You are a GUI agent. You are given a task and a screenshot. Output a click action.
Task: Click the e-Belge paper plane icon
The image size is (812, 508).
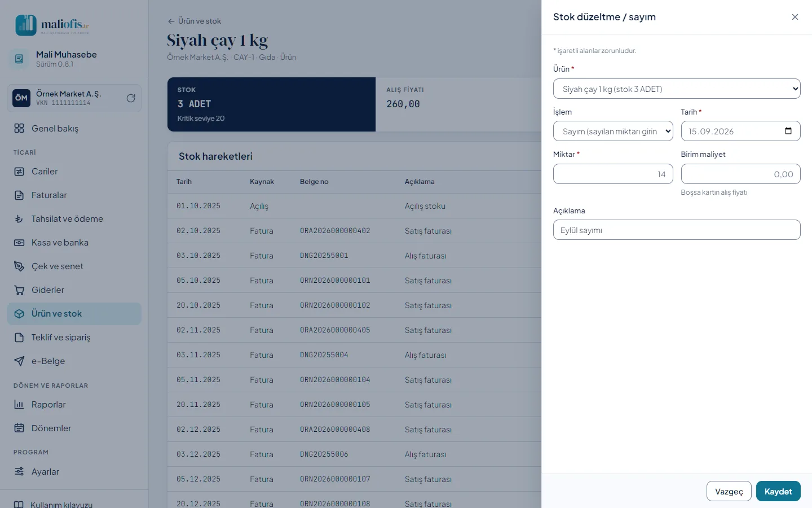pos(19,361)
